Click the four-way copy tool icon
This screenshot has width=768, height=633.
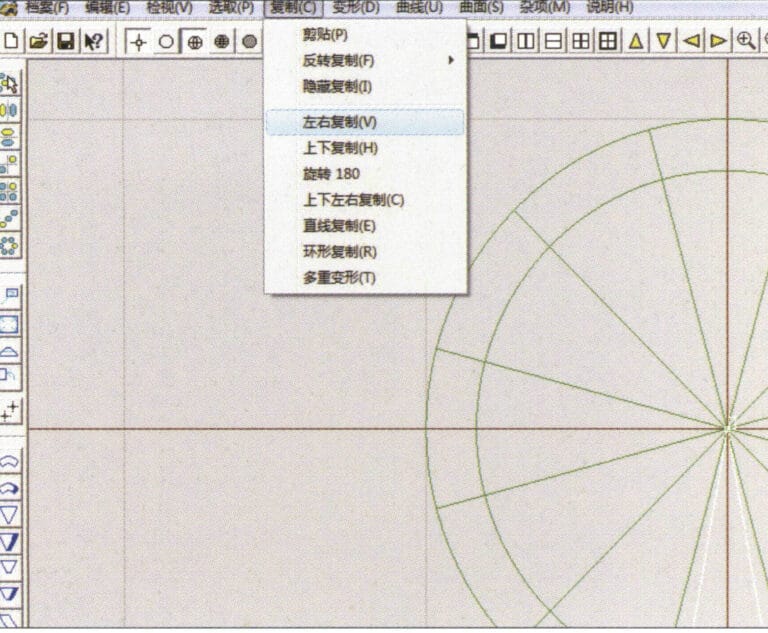[10, 191]
